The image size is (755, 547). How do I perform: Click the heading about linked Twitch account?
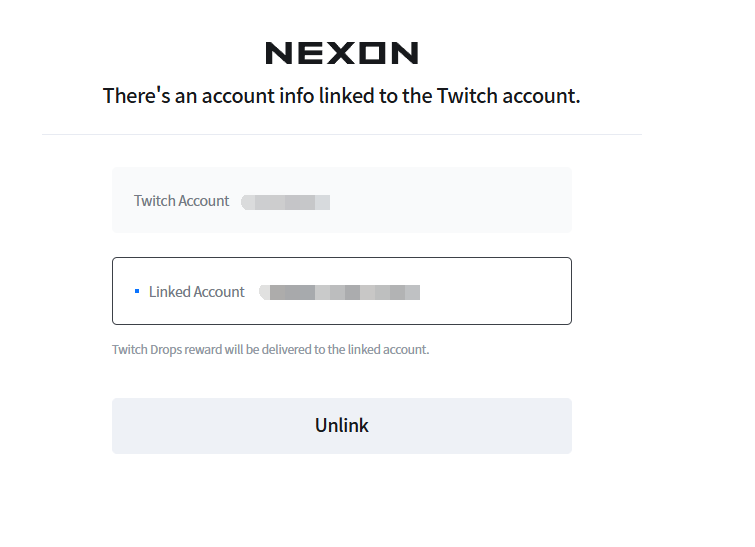342,96
